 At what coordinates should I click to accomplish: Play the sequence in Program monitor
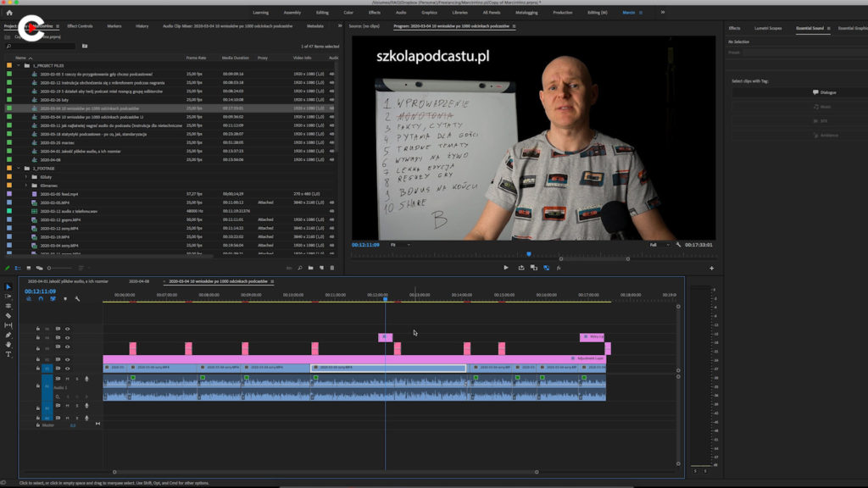506,268
